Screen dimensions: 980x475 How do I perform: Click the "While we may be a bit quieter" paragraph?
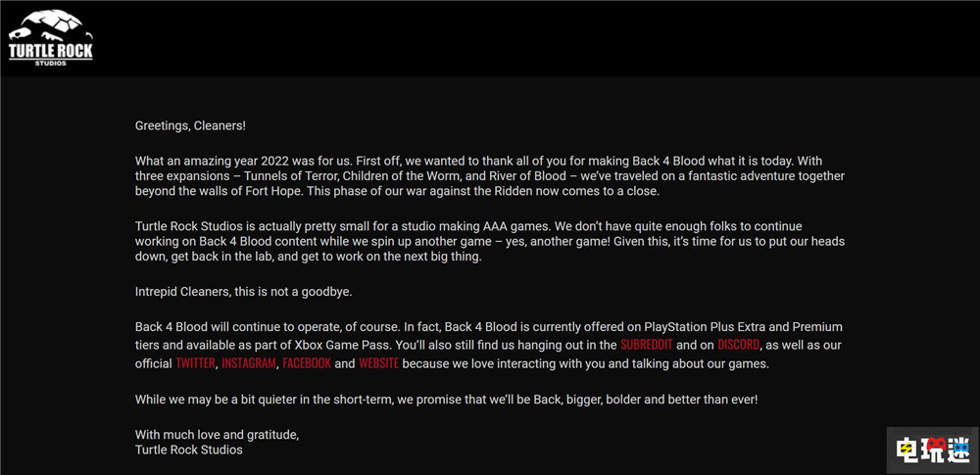tap(446, 399)
